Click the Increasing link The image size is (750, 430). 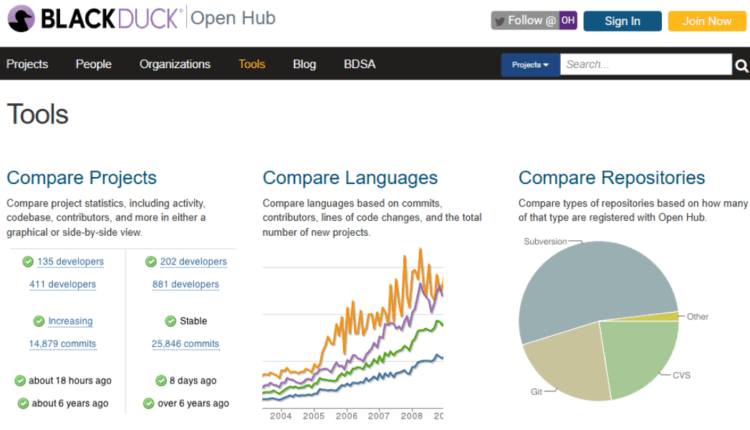(70, 321)
